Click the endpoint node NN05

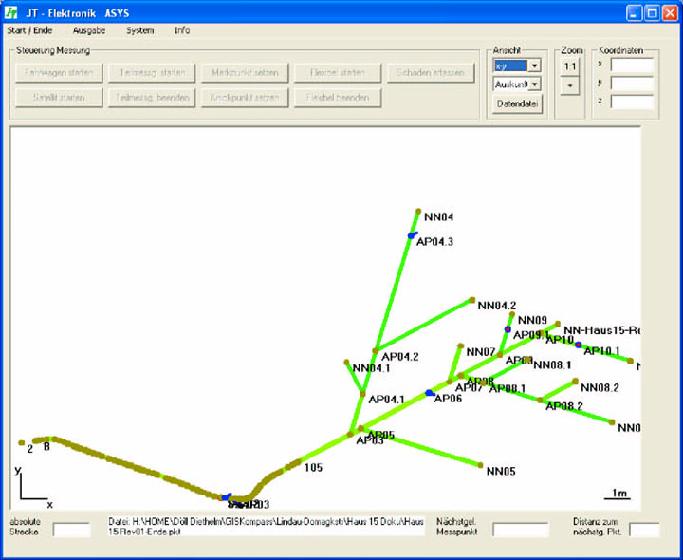(x=482, y=465)
